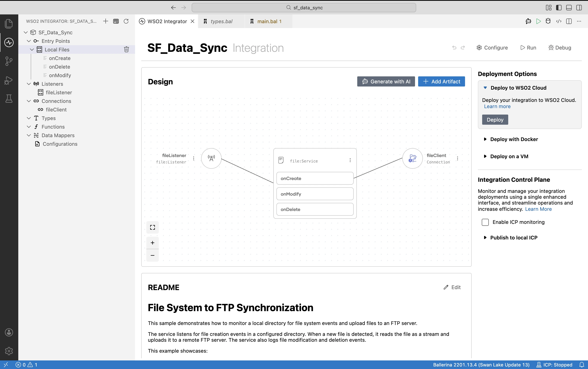This screenshot has width=588, height=369.
Task: Zoom in the design diagram
Action: (x=153, y=243)
